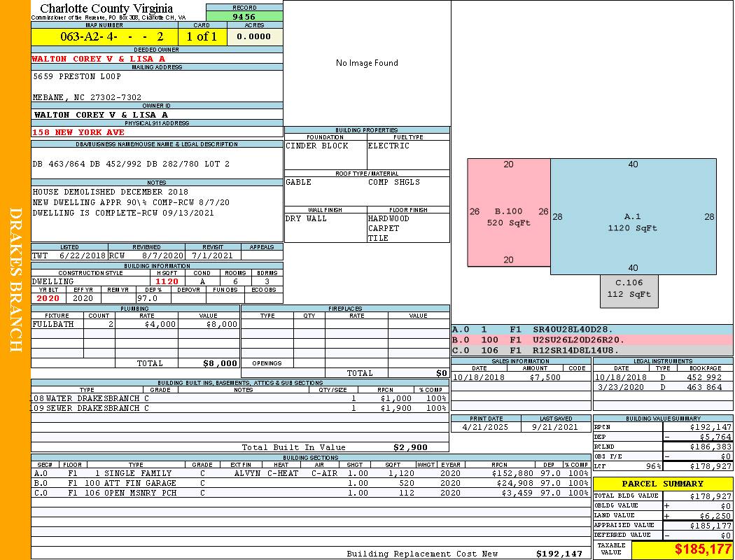Click DRAKES BRANCH orange side banner
The height and width of the screenshot is (560, 735).
[15, 280]
